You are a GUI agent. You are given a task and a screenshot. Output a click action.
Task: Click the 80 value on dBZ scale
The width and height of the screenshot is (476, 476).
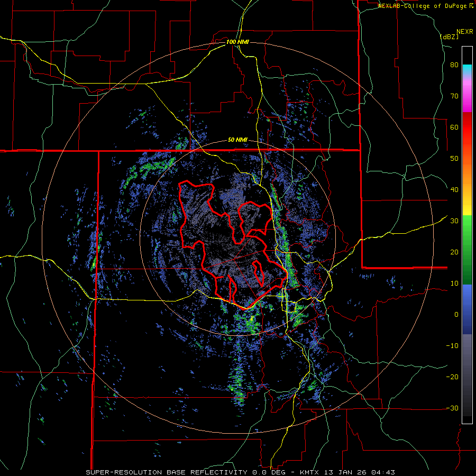coord(454,65)
